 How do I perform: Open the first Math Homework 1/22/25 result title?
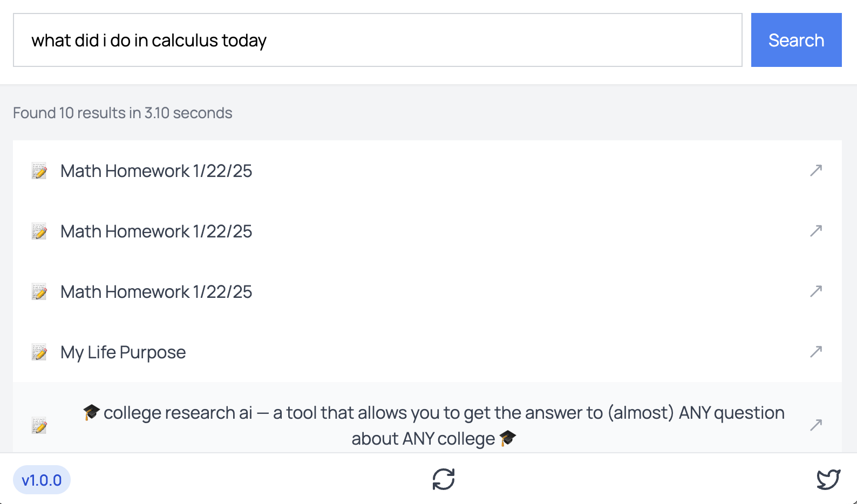(x=156, y=171)
